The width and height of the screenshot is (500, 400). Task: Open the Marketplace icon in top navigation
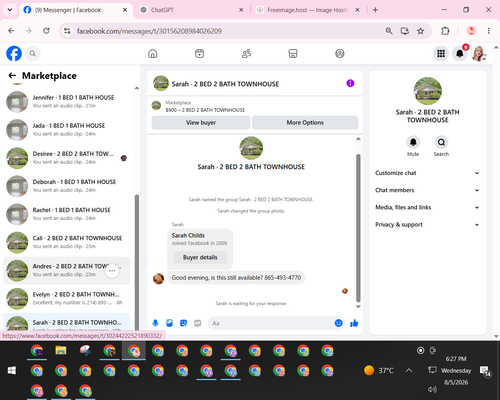pyautogui.click(x=293, y=53)
